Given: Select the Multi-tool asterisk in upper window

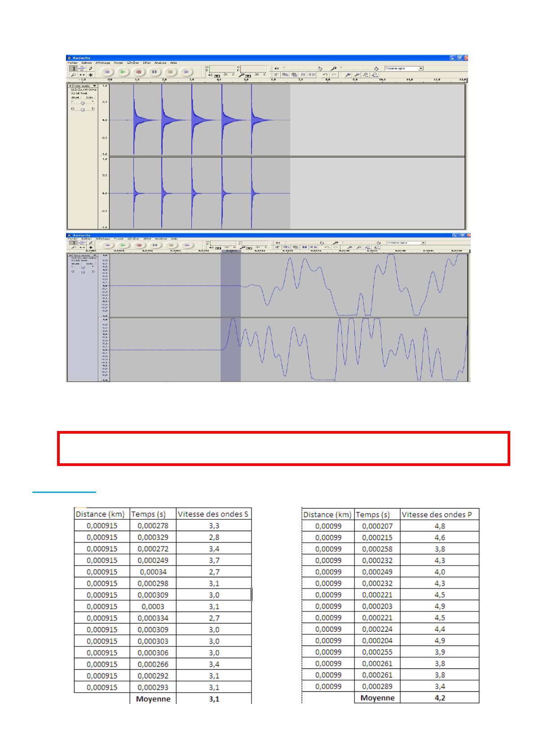Looking at the screenshot, I should (90, 75).
